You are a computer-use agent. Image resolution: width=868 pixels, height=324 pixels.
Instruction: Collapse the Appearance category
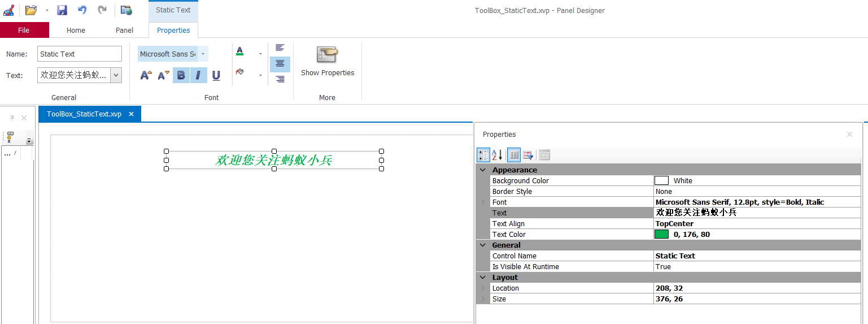pos(483,170)
